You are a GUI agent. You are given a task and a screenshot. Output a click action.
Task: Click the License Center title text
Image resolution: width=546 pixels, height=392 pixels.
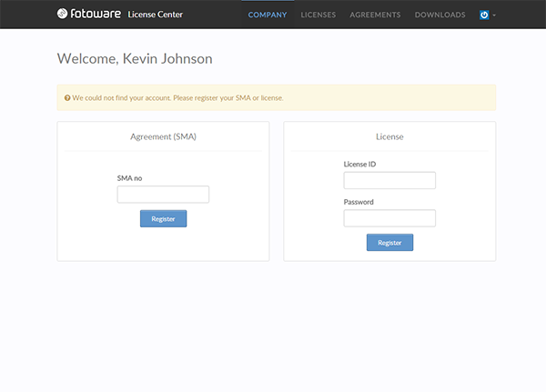(155, 15)
